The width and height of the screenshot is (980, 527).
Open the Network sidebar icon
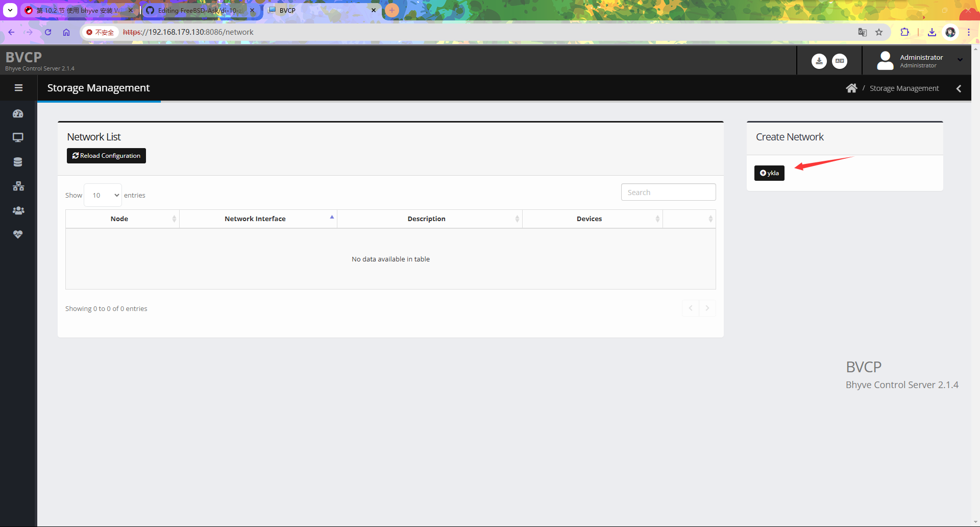[x=18, y=186]
